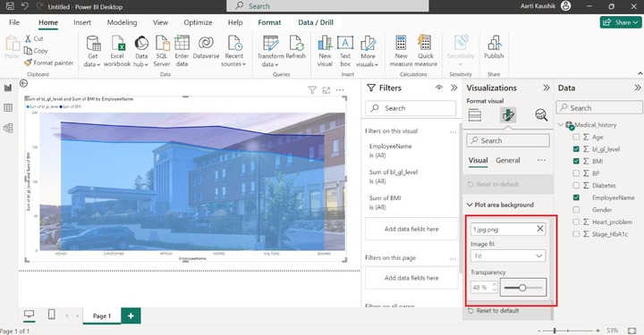This screenshot has height=335, width=644.
Task: Check the Diabetes field checkbox
Action: point(576,185)
